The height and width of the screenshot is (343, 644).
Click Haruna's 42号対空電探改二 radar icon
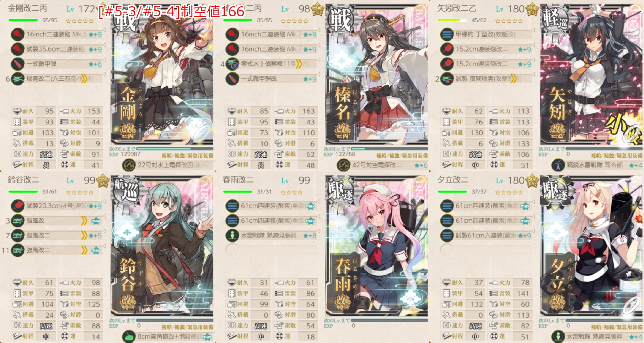coord(343,165)
